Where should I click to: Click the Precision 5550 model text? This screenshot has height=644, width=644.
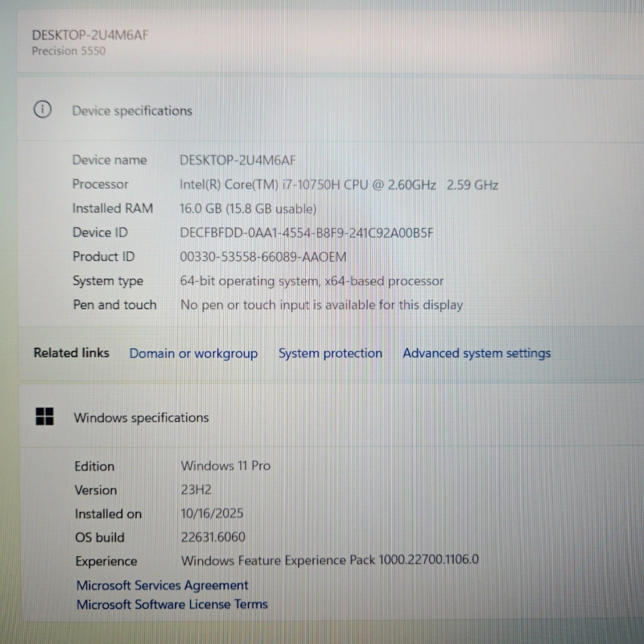point(69,51)
